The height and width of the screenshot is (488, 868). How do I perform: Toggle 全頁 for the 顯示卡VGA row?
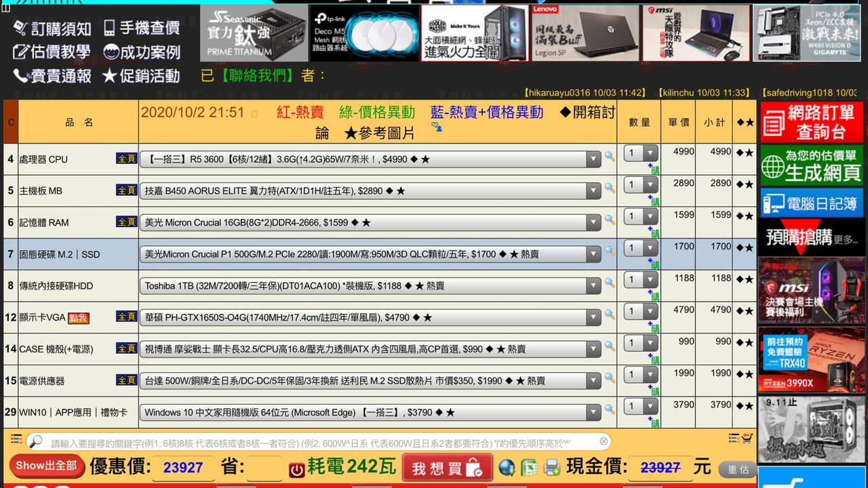point(126,317)
